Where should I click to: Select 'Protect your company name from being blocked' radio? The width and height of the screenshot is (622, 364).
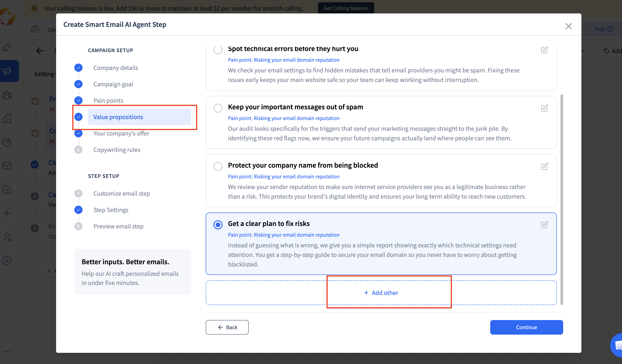coord(218,167)
